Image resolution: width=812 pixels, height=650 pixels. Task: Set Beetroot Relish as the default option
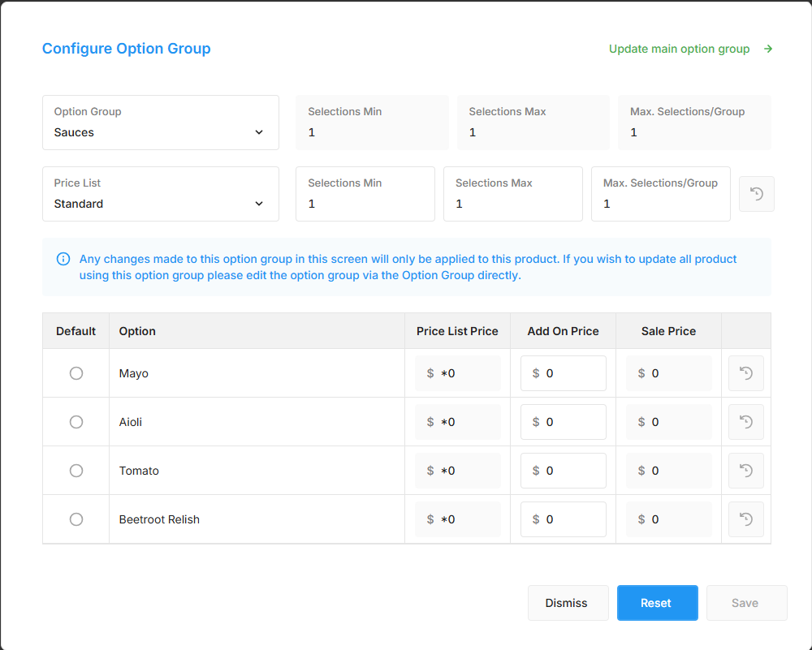tap(76, 519)
